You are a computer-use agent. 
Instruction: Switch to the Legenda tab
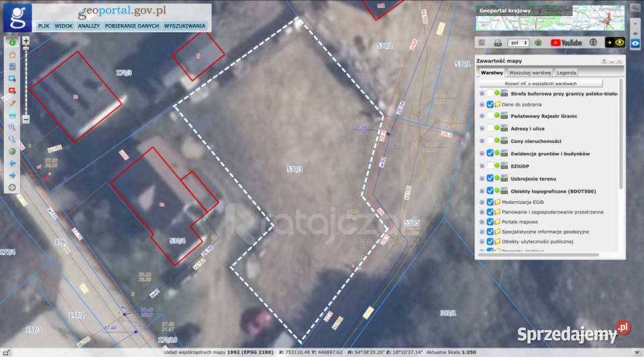coord(566,72)
